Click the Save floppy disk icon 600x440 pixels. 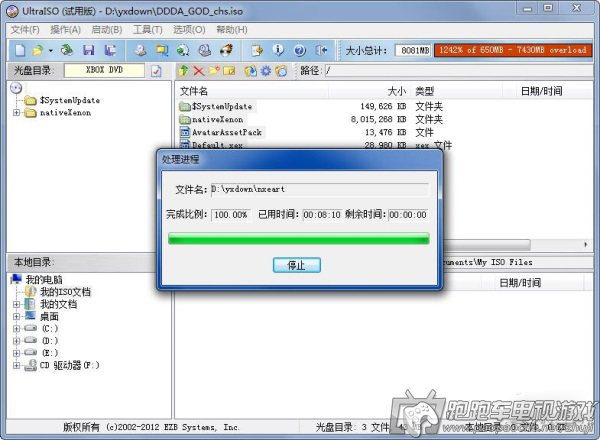click(x=89, y=50)
